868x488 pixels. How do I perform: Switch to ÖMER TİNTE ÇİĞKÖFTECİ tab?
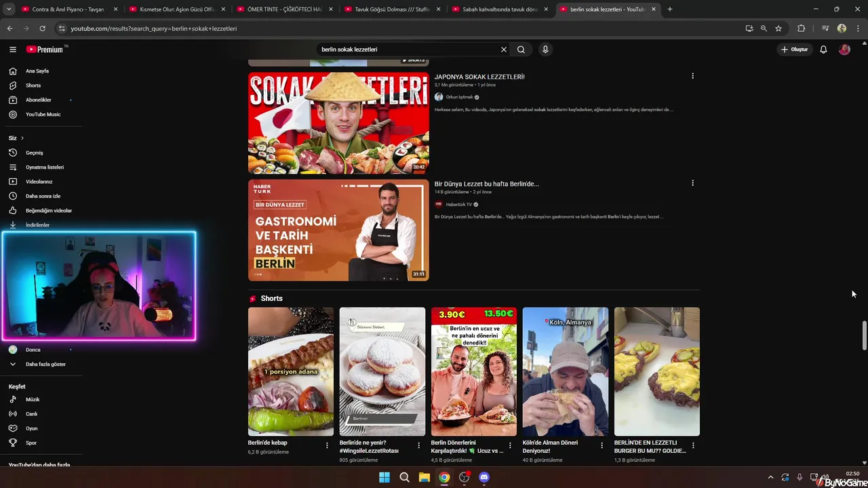point(285,9)
